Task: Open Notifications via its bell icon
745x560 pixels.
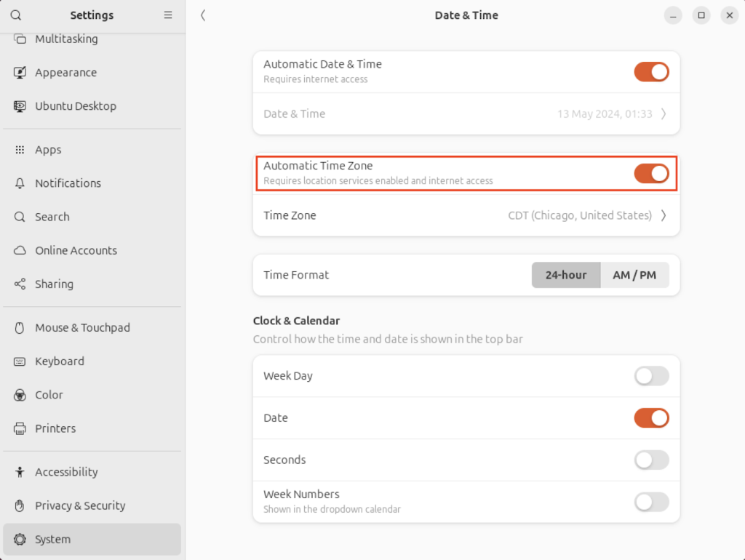Action: pyautogui.click(x=20, y=183)
